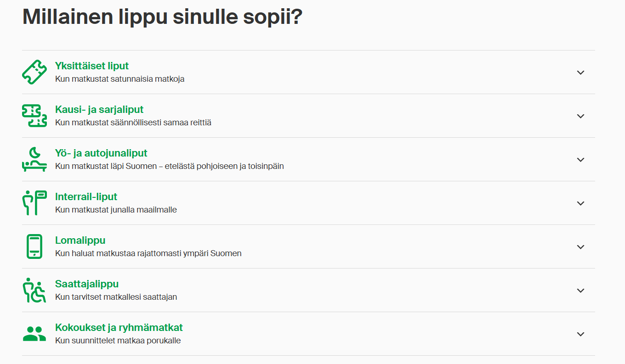
Task: Click the single ticket icon
Action: [x=34, y=72]
